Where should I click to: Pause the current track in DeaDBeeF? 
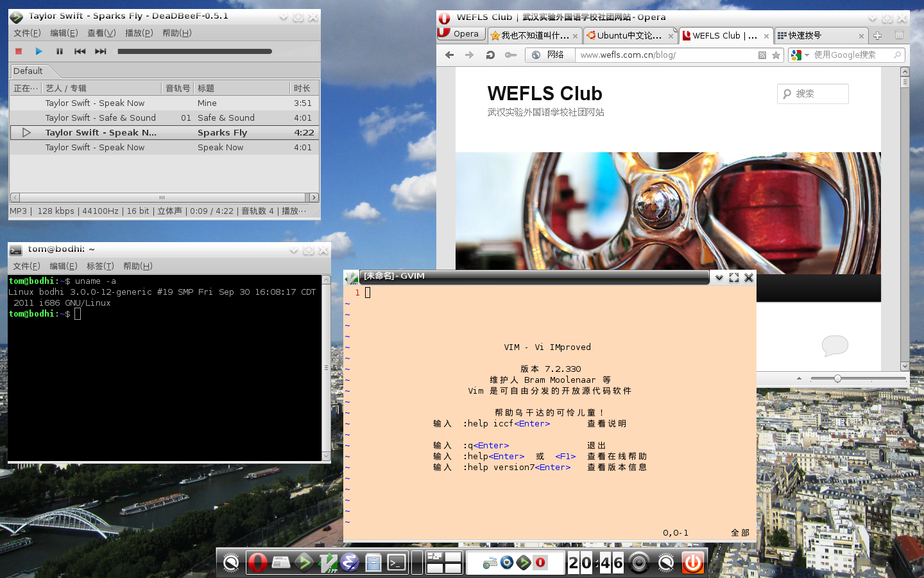[x=59, y=51]
